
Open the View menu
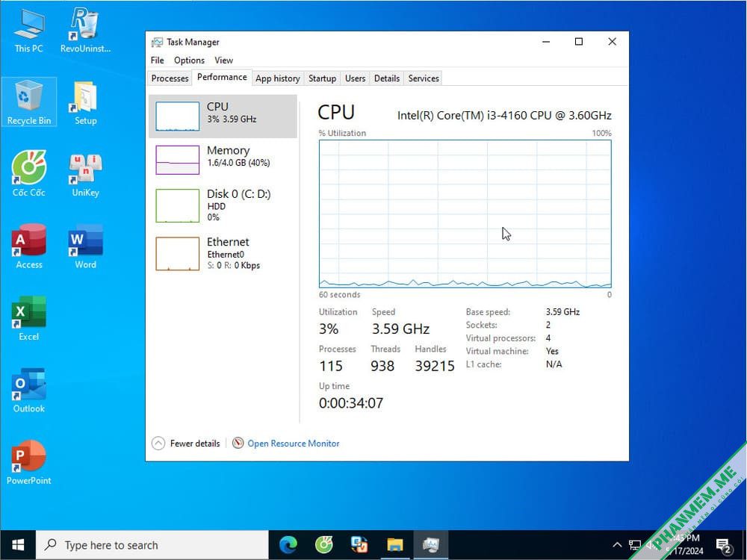(223, 60)
